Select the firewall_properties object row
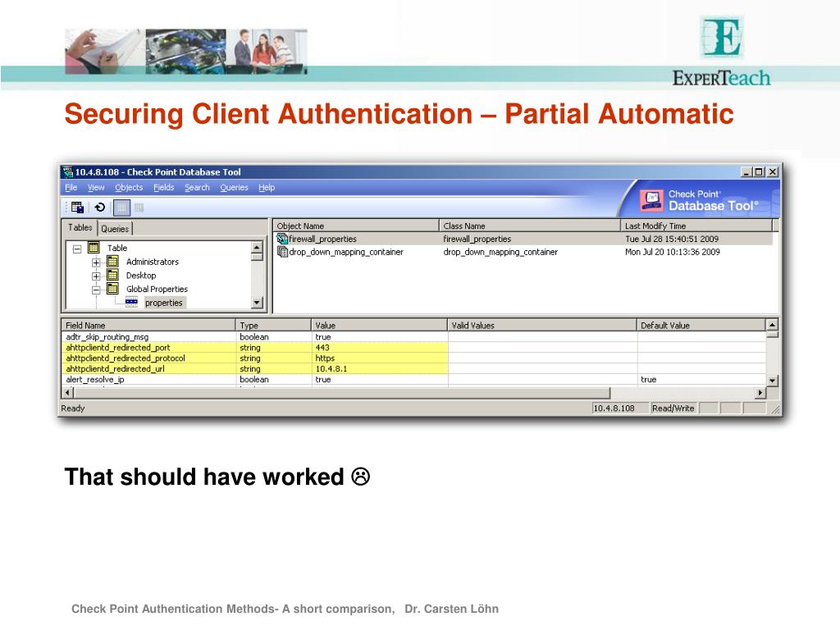This screenshot has width=840, height=630. [524, 239]
